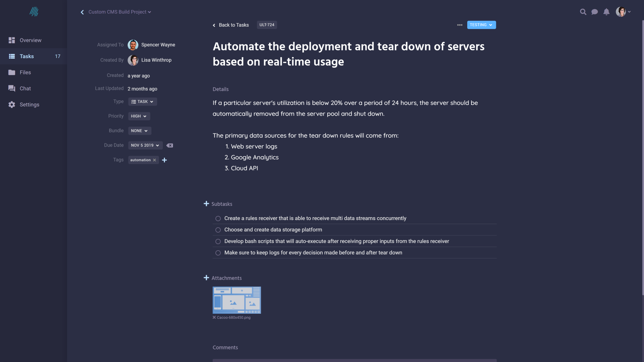This screenshot has width=644, height=362.
Task: Click the ULT-724 task ID badge
Action: (x=267, y=25)
